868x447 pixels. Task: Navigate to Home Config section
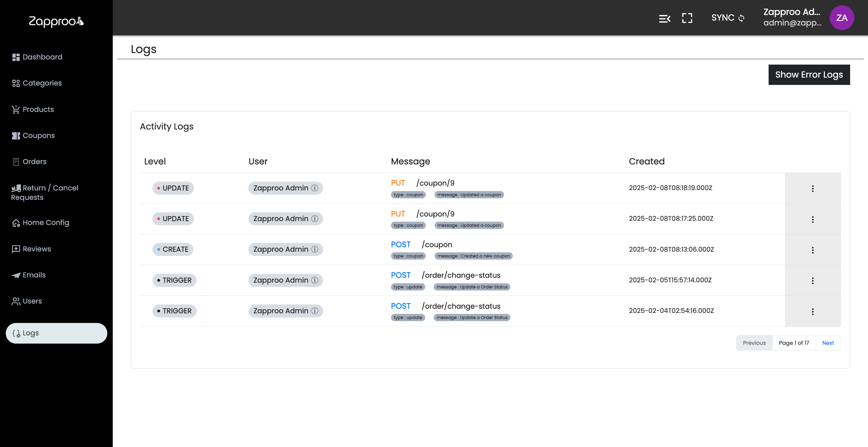45,223
